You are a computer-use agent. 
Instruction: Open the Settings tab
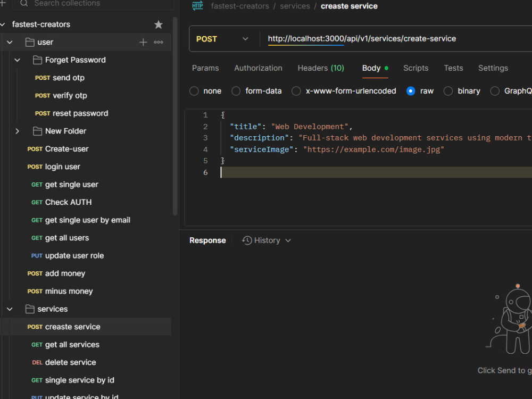click(x=493, y=68)
